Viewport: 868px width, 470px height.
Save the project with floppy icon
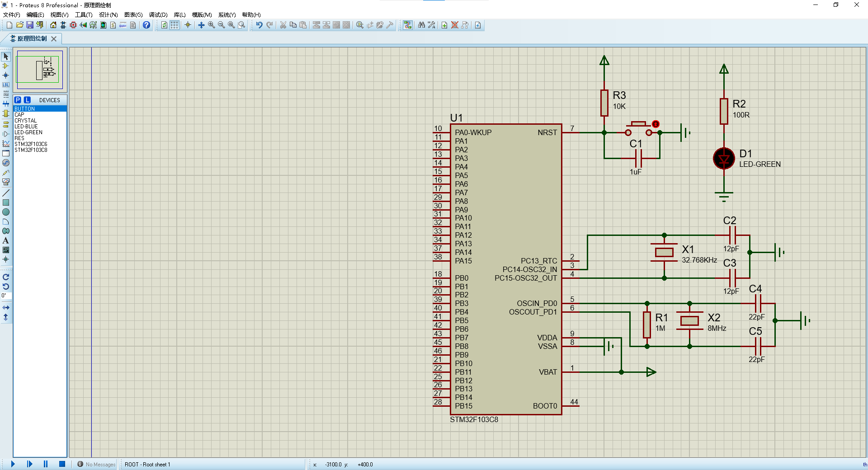coord(29,25)
